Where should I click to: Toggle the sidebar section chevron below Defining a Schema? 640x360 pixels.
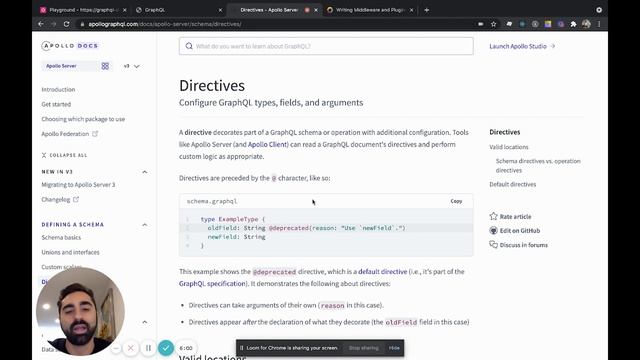[x=144, y=322]
